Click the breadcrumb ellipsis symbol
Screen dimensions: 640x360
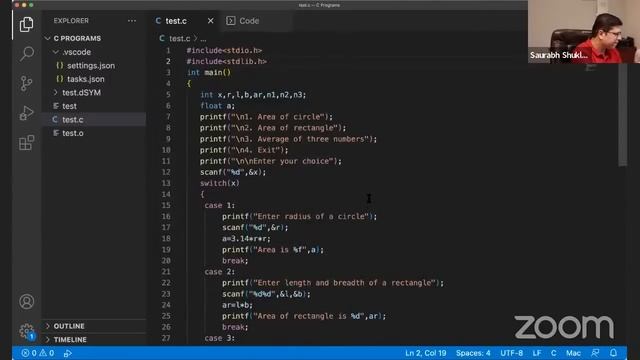click(203, 39)
